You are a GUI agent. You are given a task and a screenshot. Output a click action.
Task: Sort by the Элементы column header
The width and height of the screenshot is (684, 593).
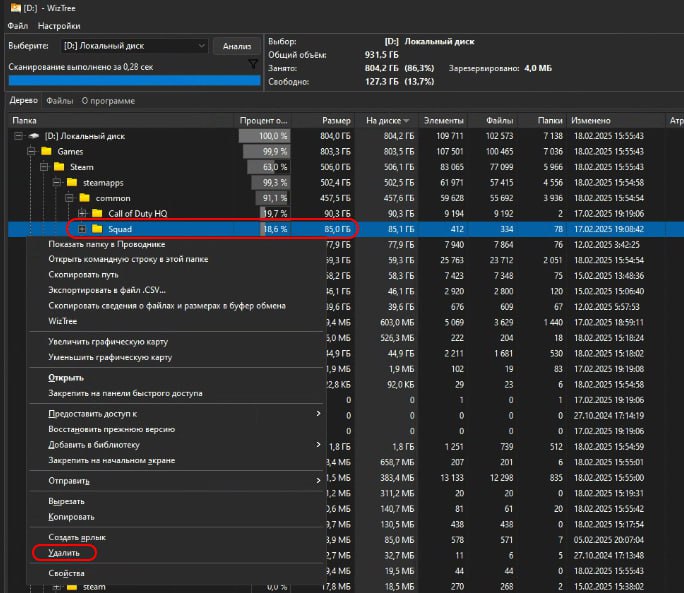(443, 120)
